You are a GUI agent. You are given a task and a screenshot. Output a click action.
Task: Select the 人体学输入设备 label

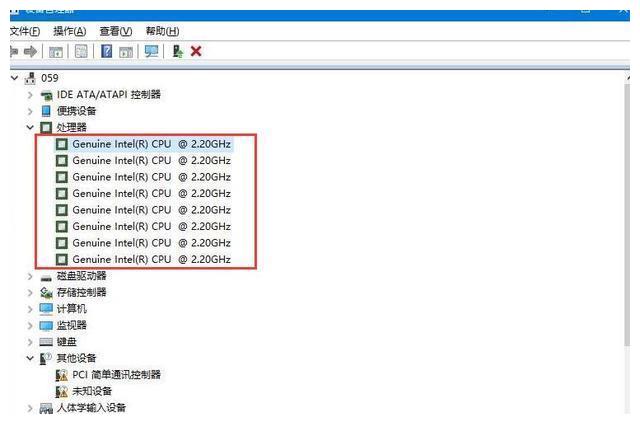91,408
